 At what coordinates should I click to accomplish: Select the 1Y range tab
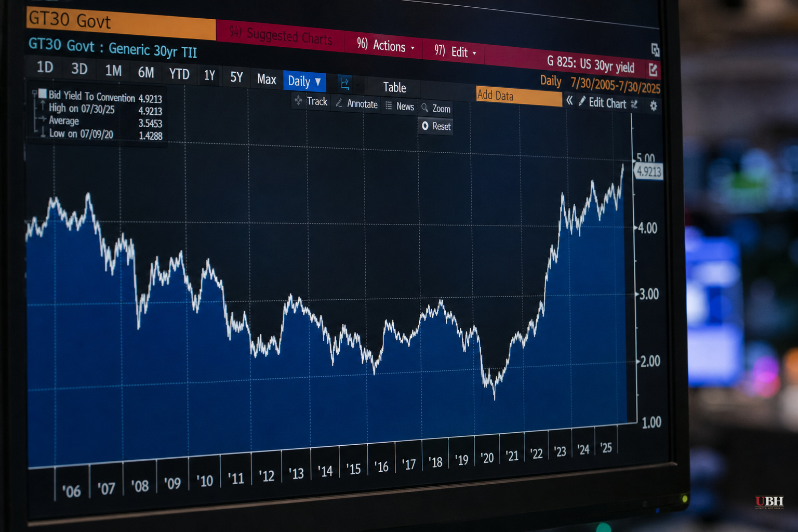[x=209, y=76]
